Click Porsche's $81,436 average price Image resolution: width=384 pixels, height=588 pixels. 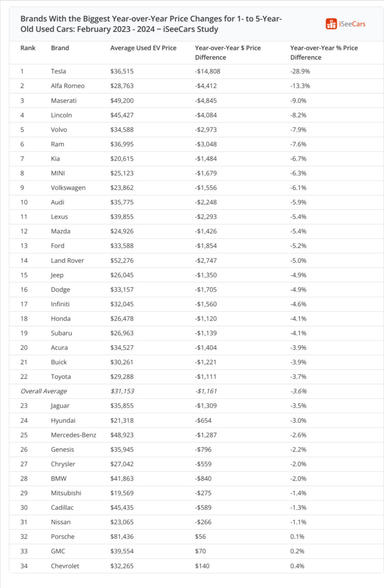coord(122,537)
